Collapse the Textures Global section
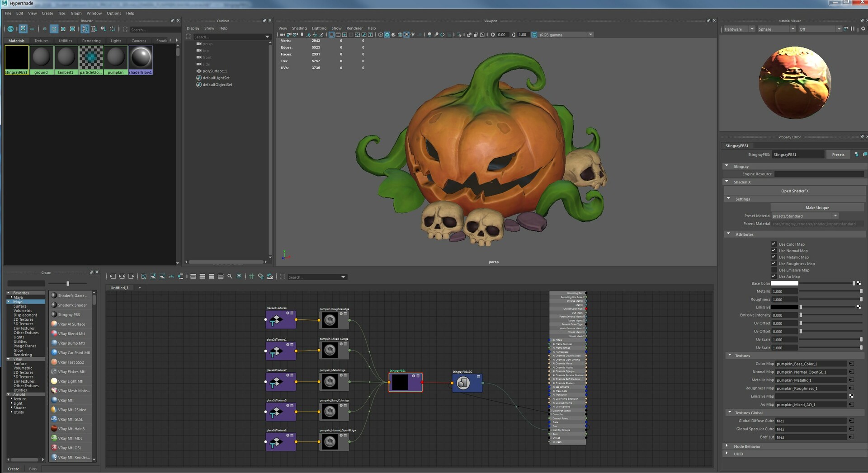This screenshot has width=868, height=473. [x=729, y=412]
